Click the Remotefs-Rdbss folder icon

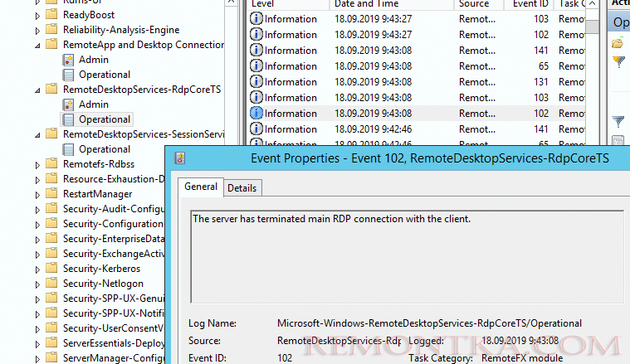pos(51,163)
